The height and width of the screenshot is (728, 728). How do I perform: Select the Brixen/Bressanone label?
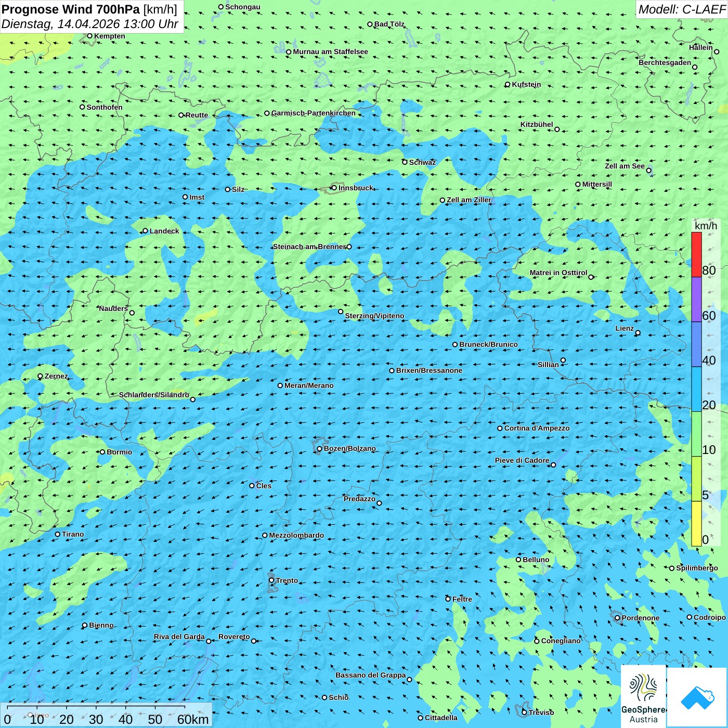coord(429,370)
